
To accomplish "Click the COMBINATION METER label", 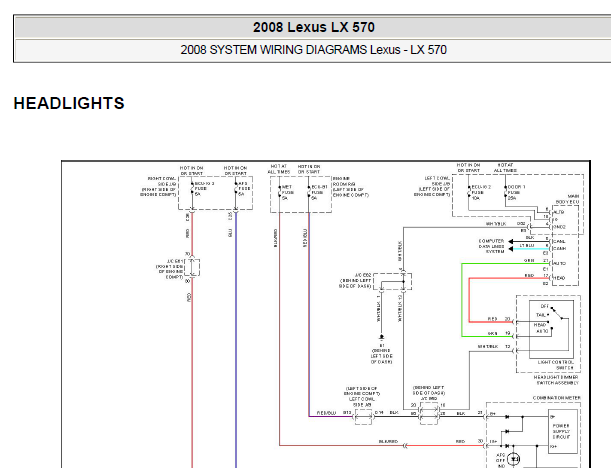I will [x=556, y=398].
